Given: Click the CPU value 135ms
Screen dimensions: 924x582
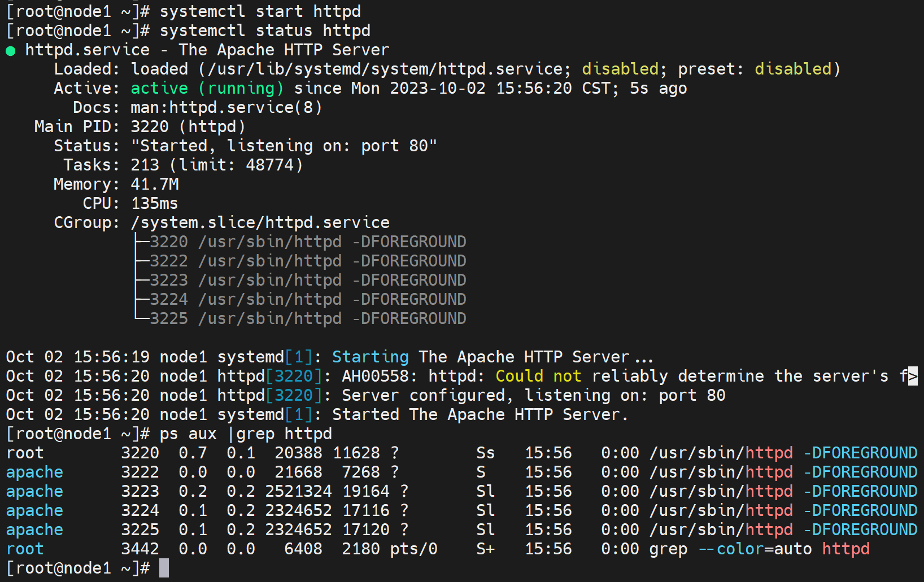Looking at the screenshot, I should coord(154,203).
